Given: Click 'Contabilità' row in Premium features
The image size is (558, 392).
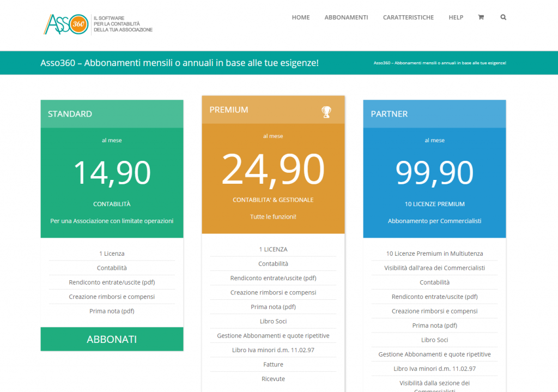Looking at the screenshot, I should coord(273,263).
